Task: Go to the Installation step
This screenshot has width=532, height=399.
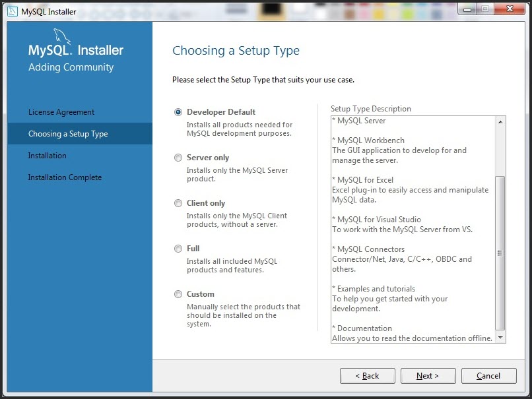Action: 47,156
